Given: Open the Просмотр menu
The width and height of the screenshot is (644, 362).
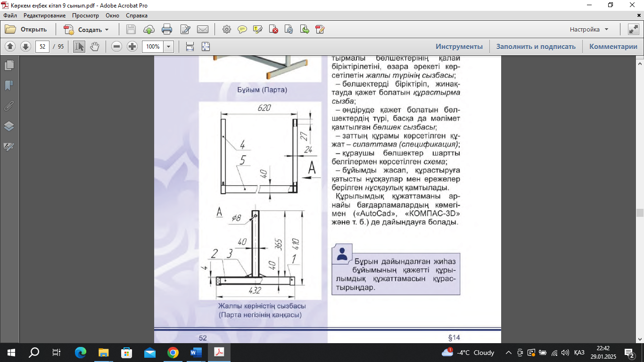Looking at the screenshot, I should pos(85,16).
